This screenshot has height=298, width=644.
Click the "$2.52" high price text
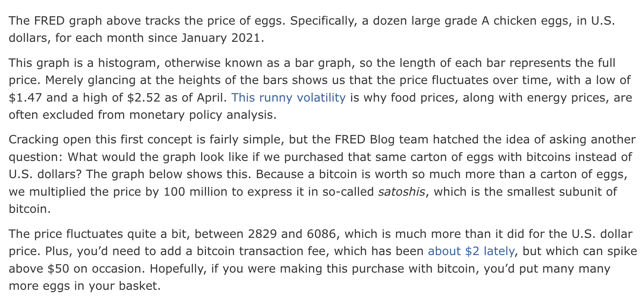coord(144,97)
